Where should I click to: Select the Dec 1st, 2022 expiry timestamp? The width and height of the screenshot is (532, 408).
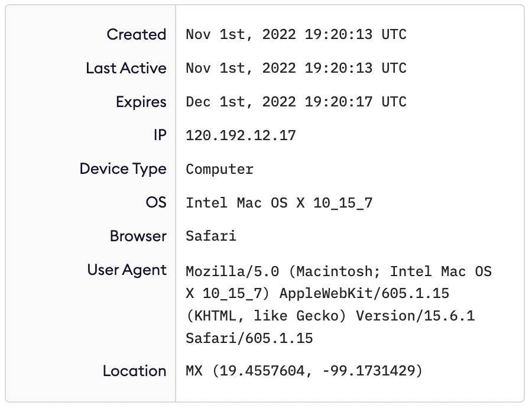tap(296, 102)
